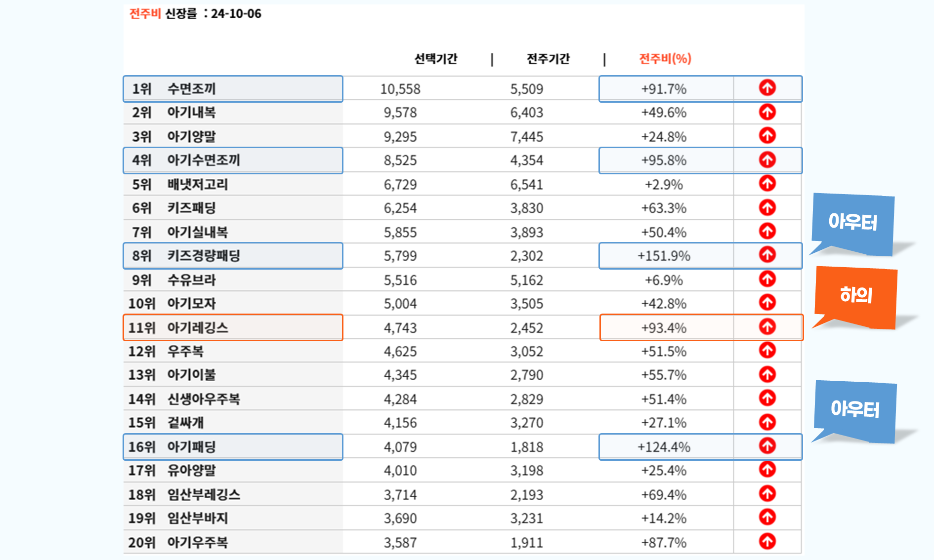Click the +151.9% growth value cell
This screenshot has height=560, width=934.
tap(664, 256)
